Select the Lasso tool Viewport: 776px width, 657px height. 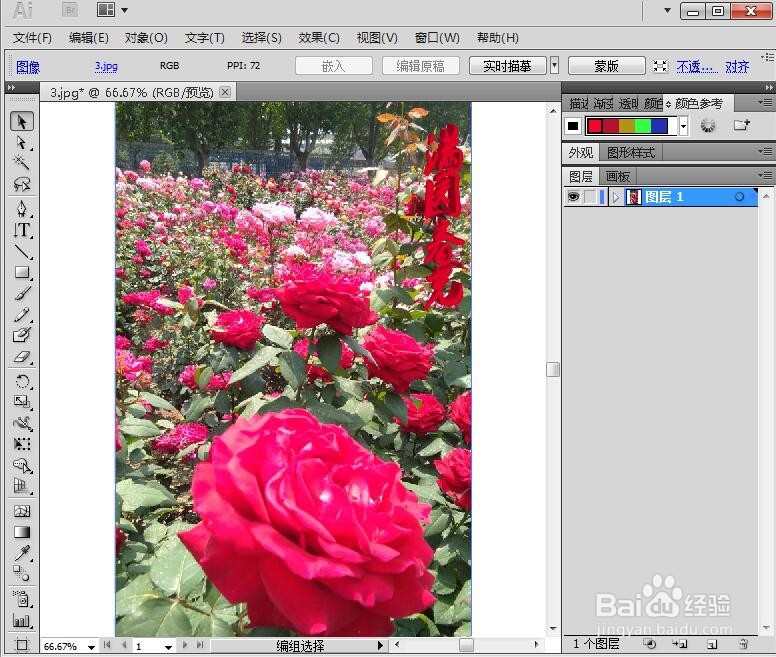[x=22, y=184]
